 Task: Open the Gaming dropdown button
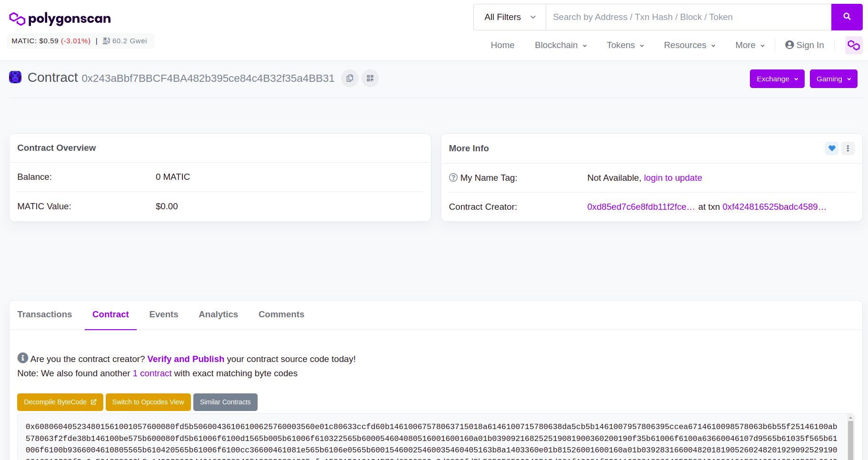tap(833, 79)
